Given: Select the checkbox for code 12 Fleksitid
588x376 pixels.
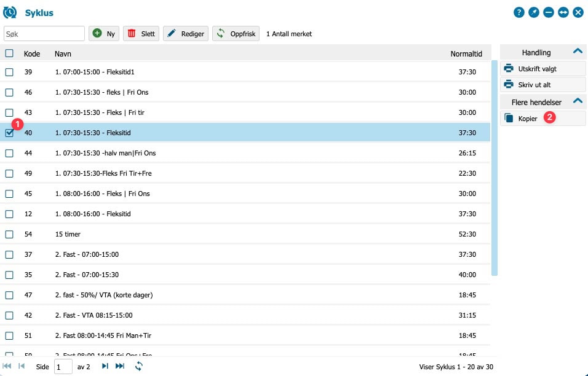Looking at the screenshot, I should pos(9,214).
